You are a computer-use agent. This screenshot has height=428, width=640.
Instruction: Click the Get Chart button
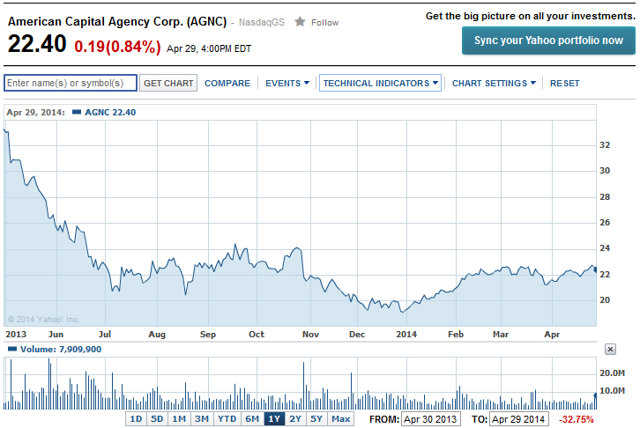pos(169,83)
